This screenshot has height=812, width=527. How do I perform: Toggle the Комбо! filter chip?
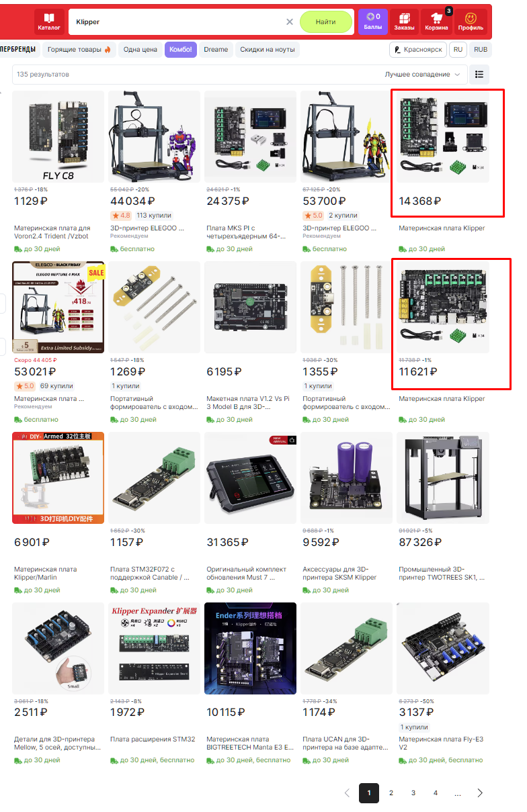coord(181,50)
